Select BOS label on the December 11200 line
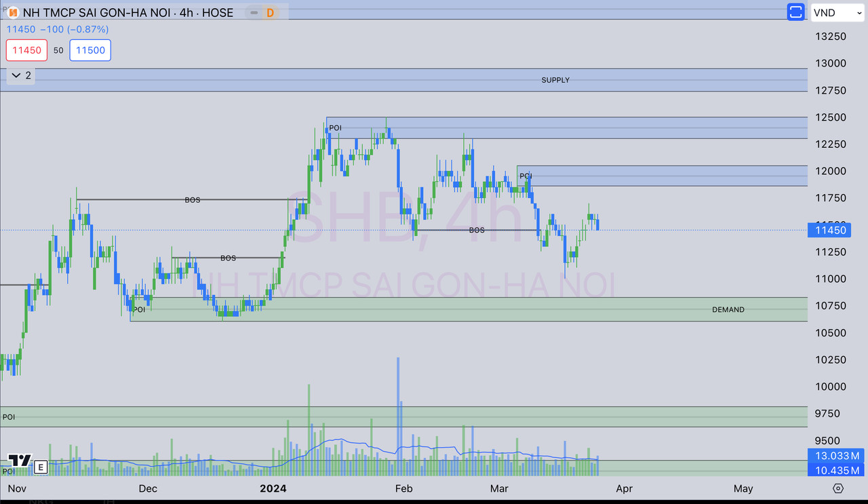 (228, 258)
